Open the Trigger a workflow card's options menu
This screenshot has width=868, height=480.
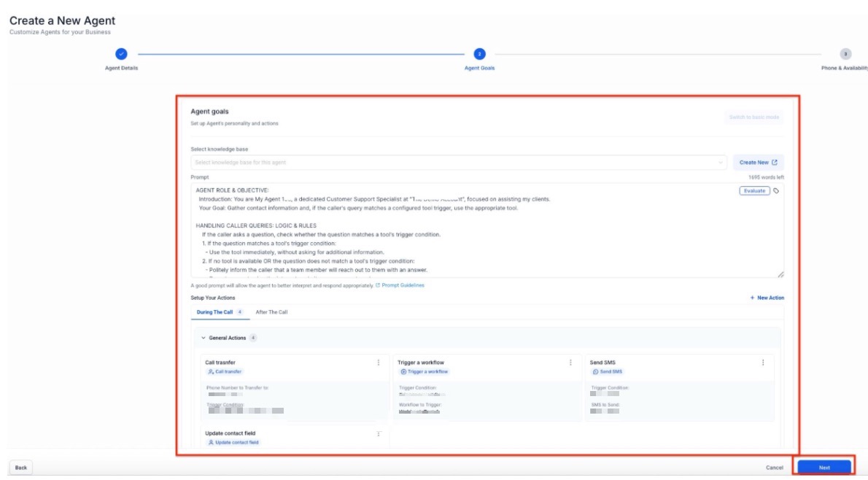[x=570, y=363]
